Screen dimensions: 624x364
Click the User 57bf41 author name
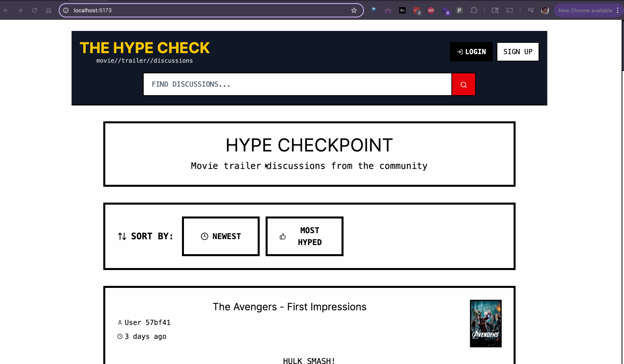pos(147,323)
